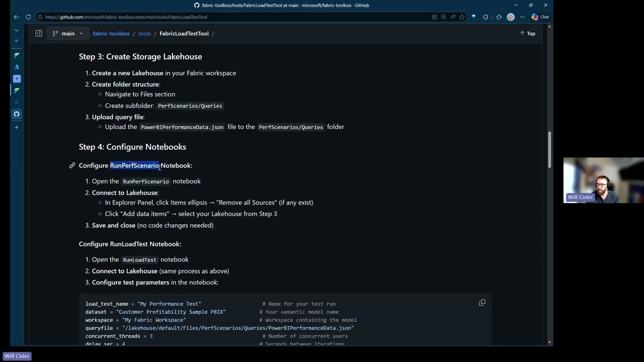
Task: Add page to favorites with star icon
Action: (462, 17)
